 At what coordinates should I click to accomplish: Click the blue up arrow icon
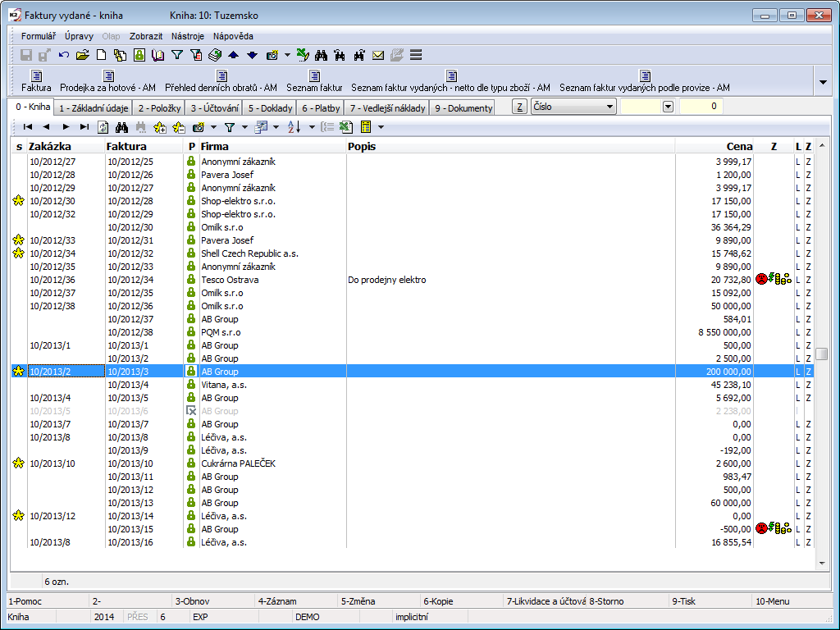(x=234, y=55)
